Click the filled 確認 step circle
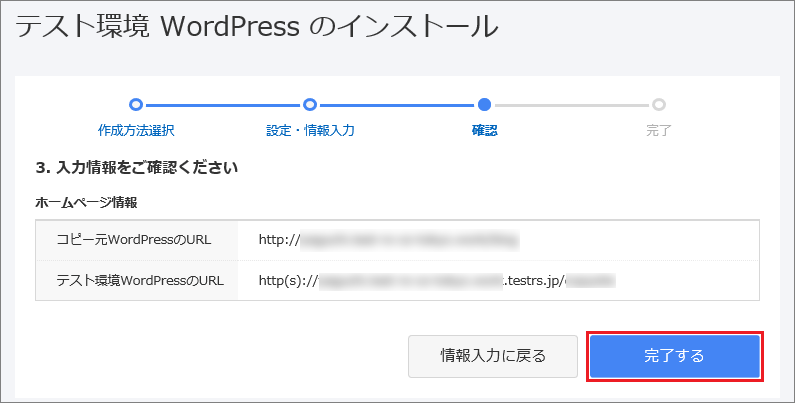The width and height of the screenshot is (795, 403). [x=484, y=105]
